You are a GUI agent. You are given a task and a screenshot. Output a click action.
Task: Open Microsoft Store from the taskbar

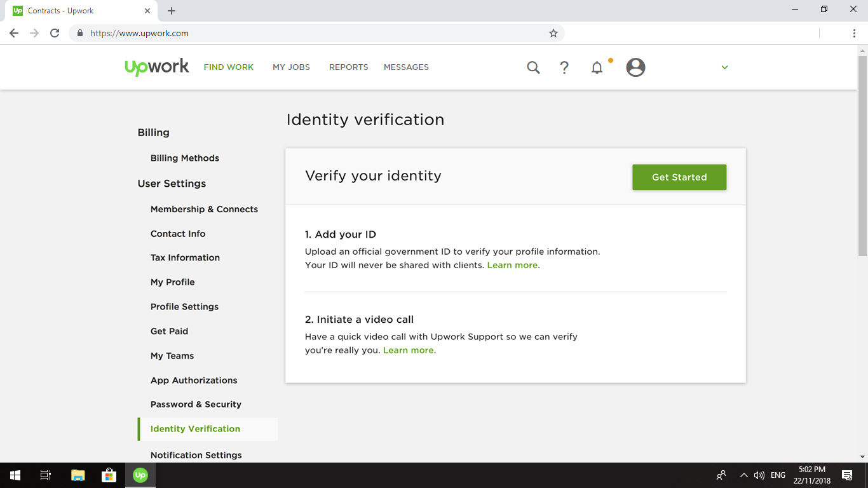(109, 475)
